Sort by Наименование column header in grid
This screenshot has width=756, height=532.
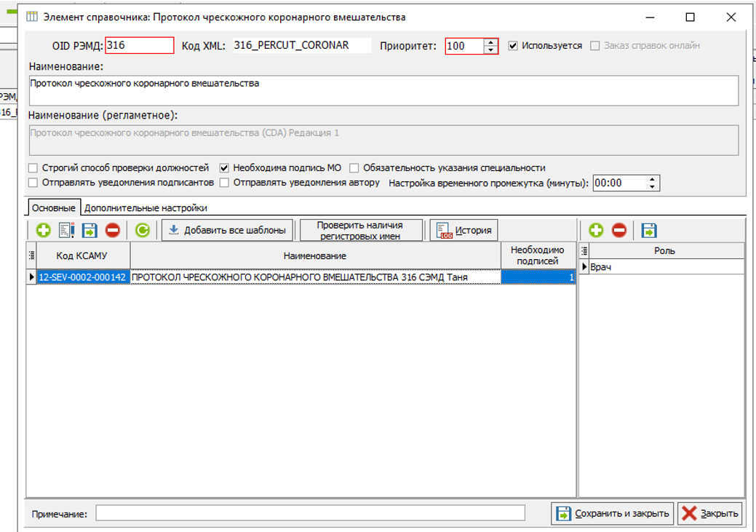point(315,255)
